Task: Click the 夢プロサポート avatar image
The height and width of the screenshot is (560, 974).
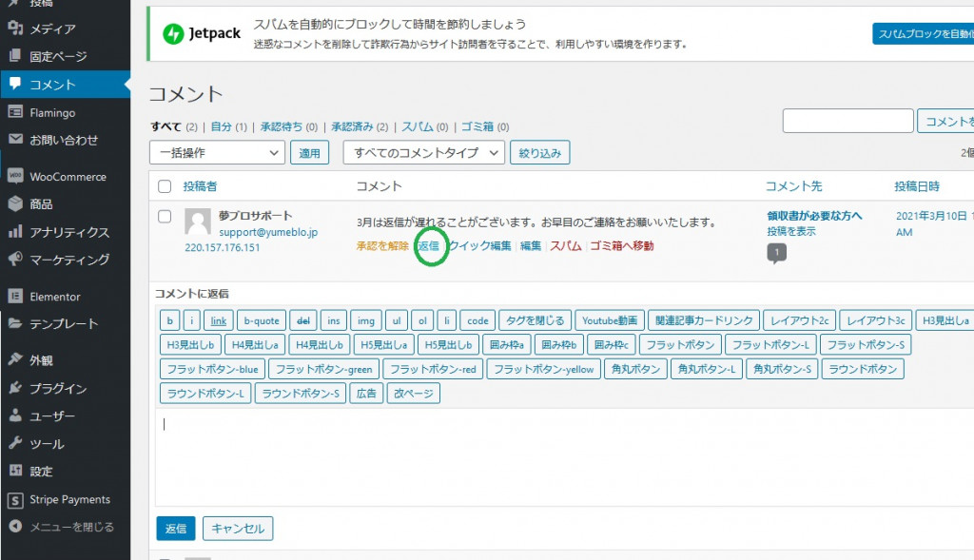Action: [x=198, y=222]
